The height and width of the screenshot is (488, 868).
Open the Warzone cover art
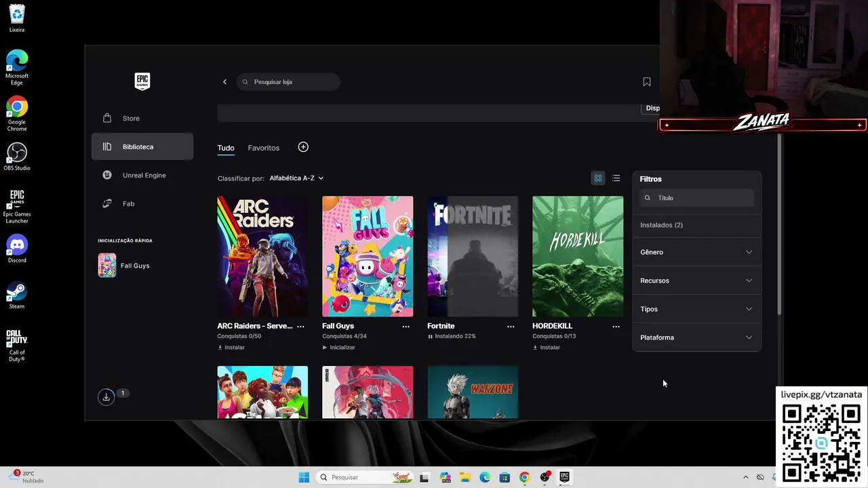[x=473, y=392]
